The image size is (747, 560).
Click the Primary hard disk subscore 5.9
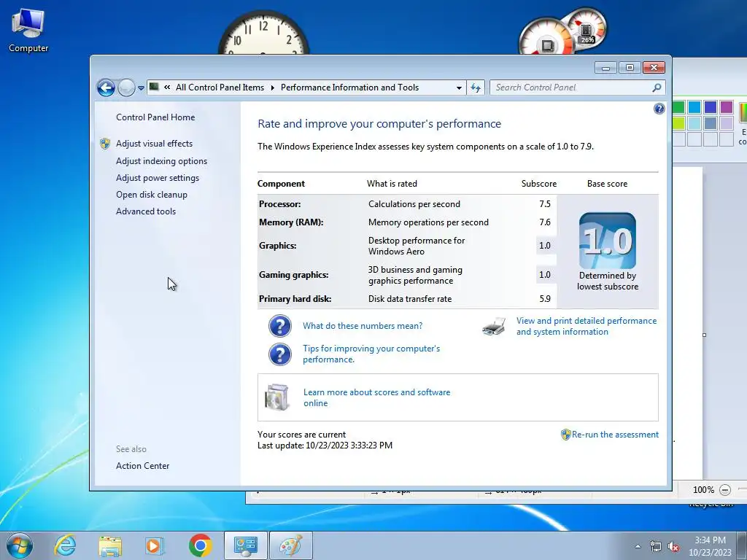point(545,298)
